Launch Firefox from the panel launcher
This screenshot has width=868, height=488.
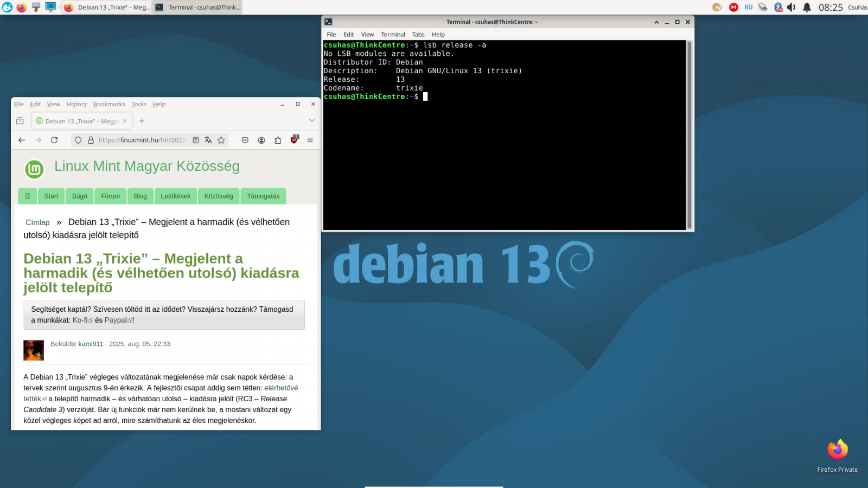point(22,7)
